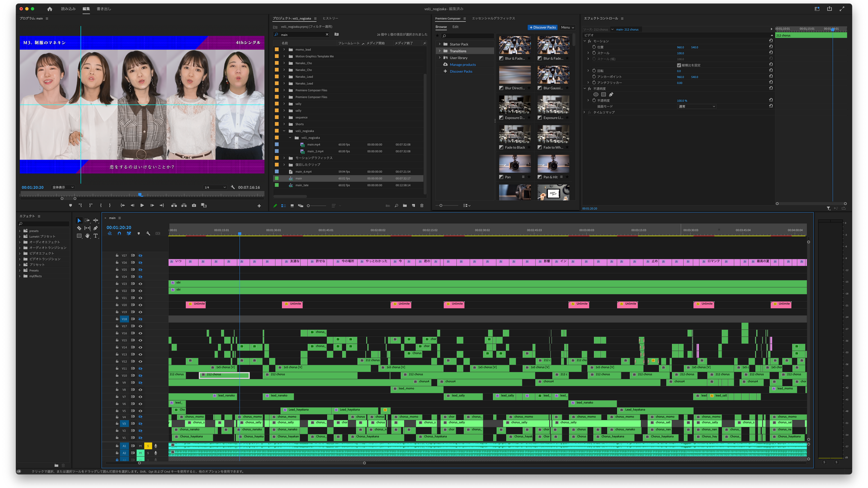
Task: Select the Razor tool in the toolbox
Action: point(79,228)
